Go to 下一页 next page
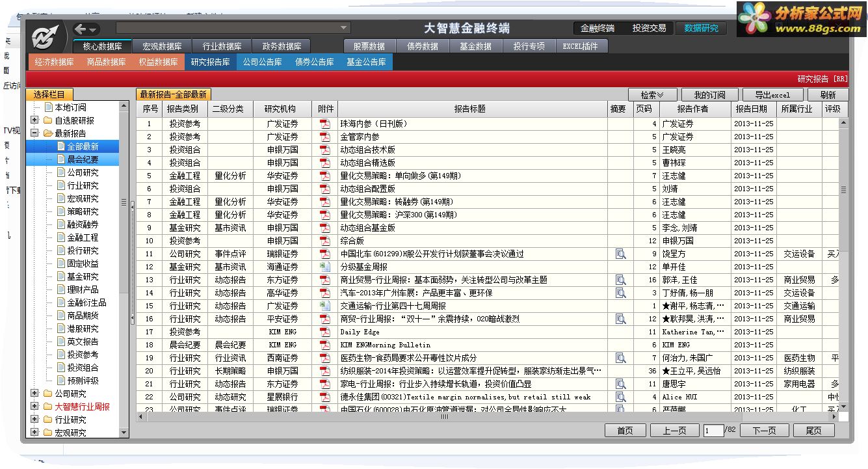Screen dimensions: 868x469 point(764,431)
